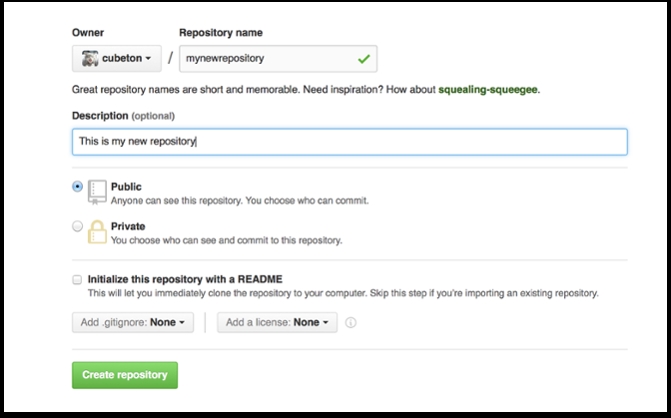Open the Add a license dropdown
Viewport: 671px width, 418px height.
pyautogui.click(x=277, y=323)
